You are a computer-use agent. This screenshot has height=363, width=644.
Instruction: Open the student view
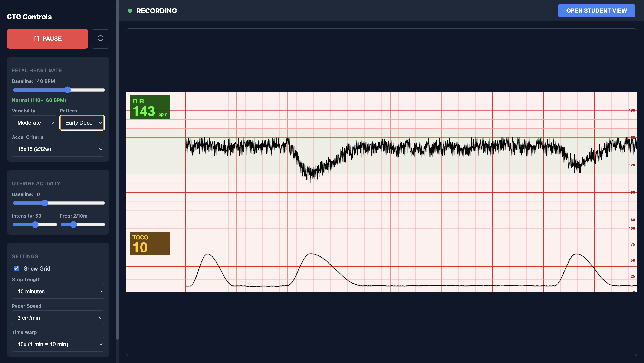point(597,11)
